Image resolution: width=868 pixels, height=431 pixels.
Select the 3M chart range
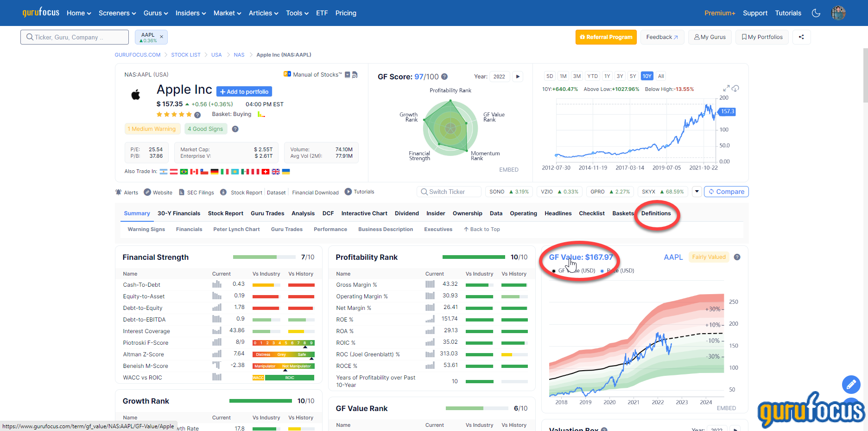tap(577, 76)
